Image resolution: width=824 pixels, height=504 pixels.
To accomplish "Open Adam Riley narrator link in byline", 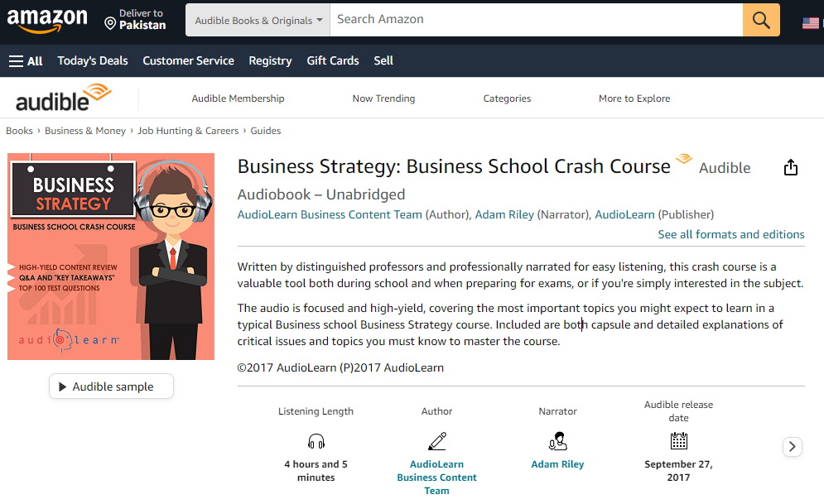I will [504, 214].
